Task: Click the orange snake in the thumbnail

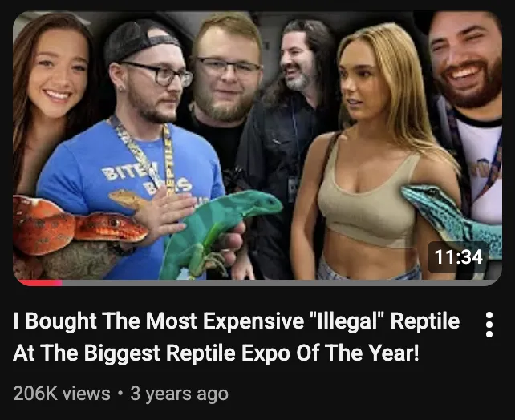Action: 77,223
